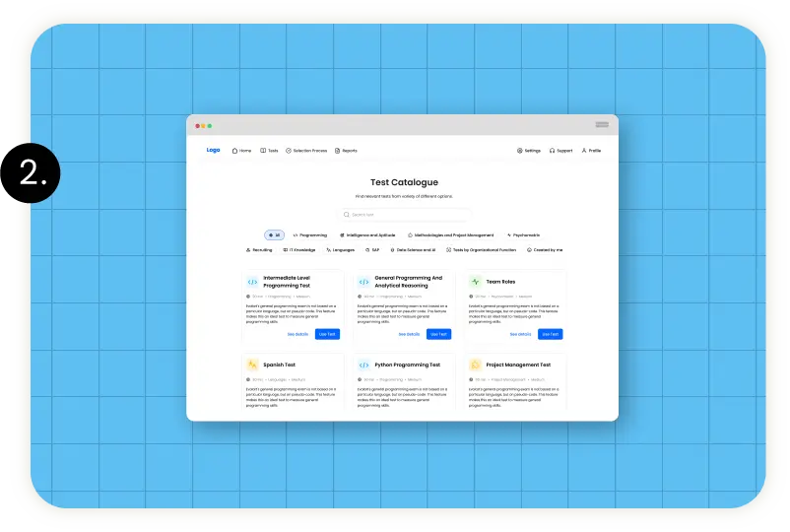Screen dimensions: 790x532
Task: Open the browser window menu icon
Action: point(602,125)
